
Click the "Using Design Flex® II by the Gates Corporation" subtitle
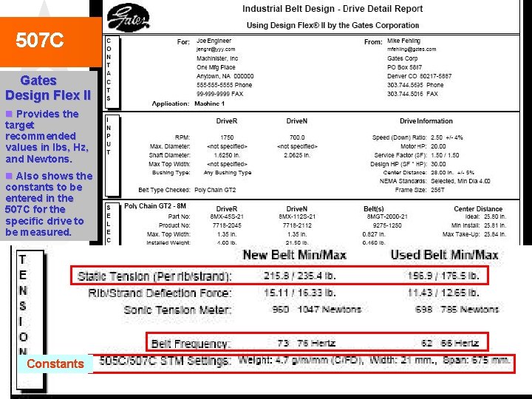point(332,25)
